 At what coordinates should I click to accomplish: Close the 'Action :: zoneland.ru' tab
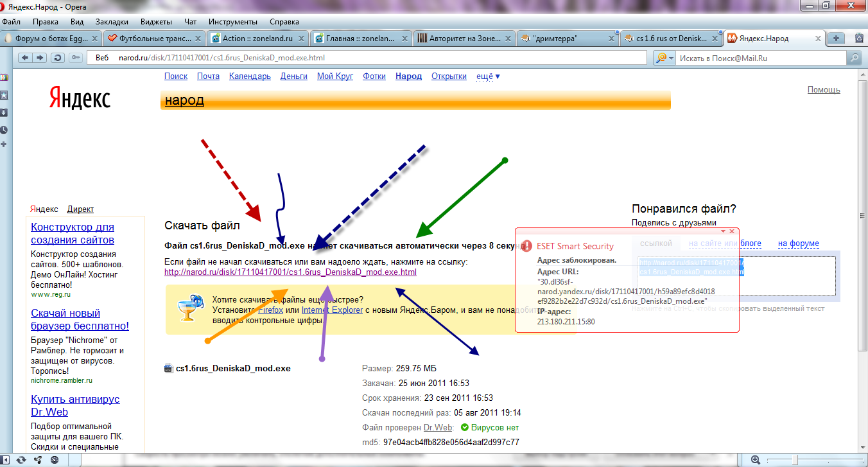pyautogui.click(x=302, y=39)
